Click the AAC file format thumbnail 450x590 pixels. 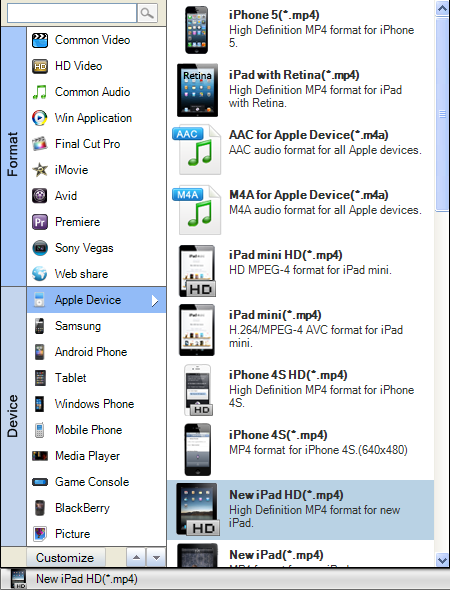pos(196,150)
